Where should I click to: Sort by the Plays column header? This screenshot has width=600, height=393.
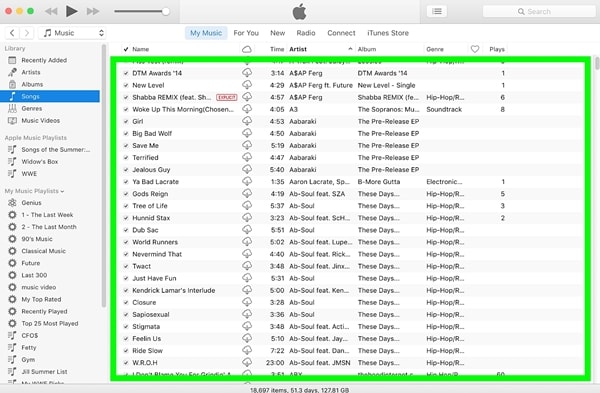click(x=497, y=49)
